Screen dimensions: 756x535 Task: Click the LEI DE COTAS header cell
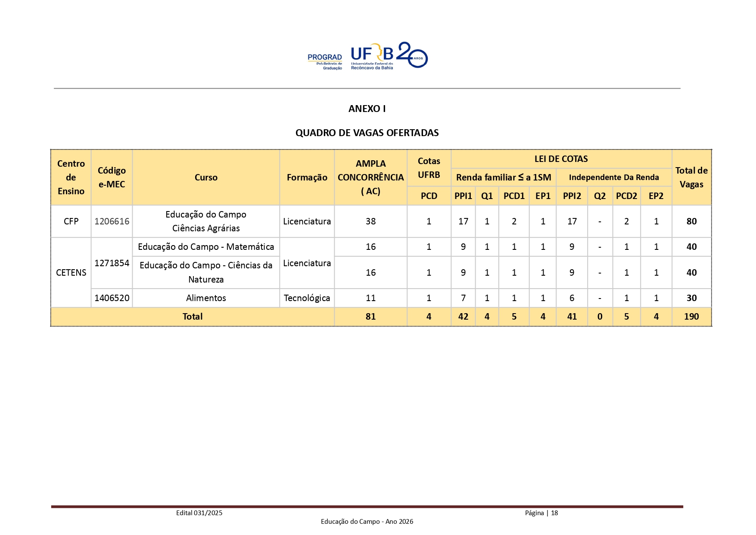(x=561, y=159)
